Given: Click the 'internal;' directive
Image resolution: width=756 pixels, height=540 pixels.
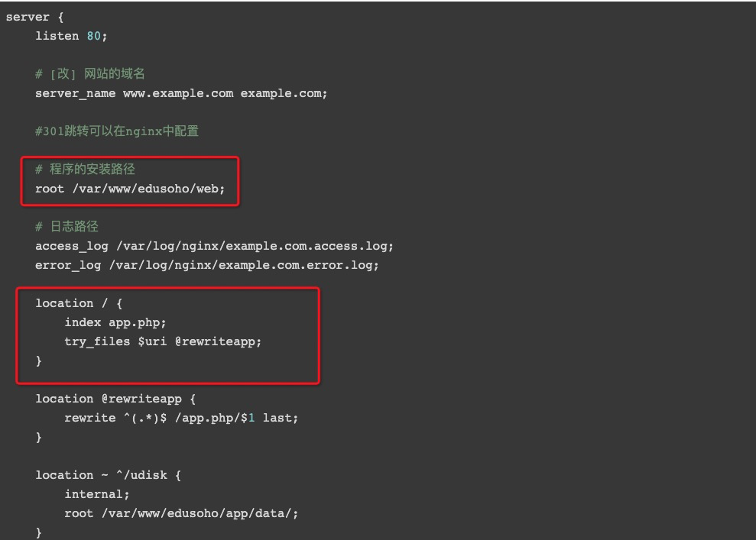Looking at the screenshot, I should (97, 494).
